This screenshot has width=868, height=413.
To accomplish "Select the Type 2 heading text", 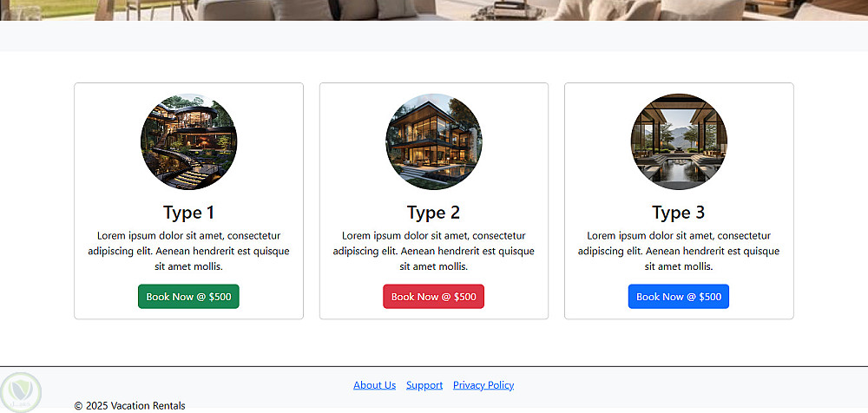I will (x=434, y=213).
